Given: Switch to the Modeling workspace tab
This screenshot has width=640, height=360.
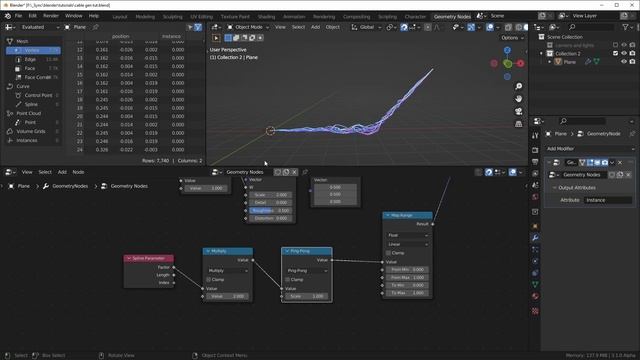Looking at the screenshot, I should (145, 17).
